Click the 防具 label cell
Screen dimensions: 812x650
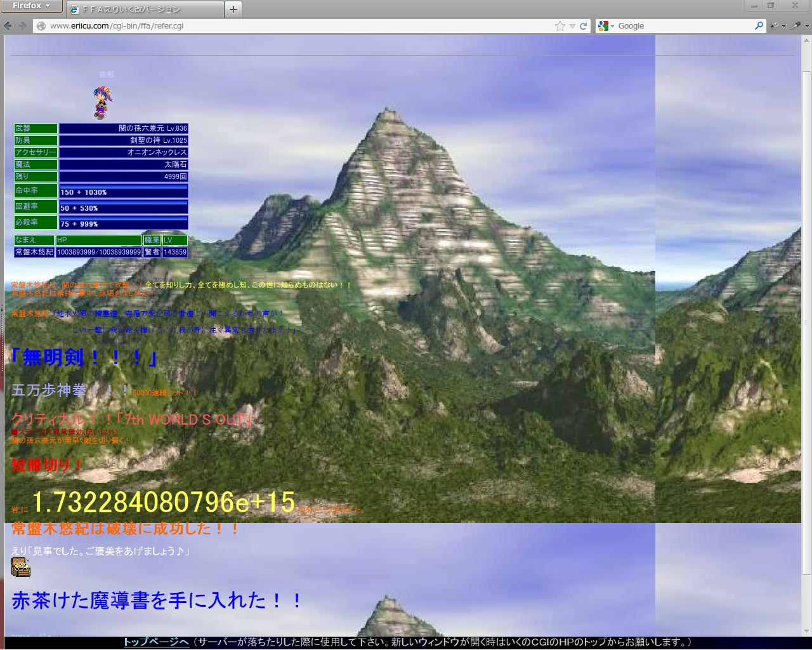36,140
